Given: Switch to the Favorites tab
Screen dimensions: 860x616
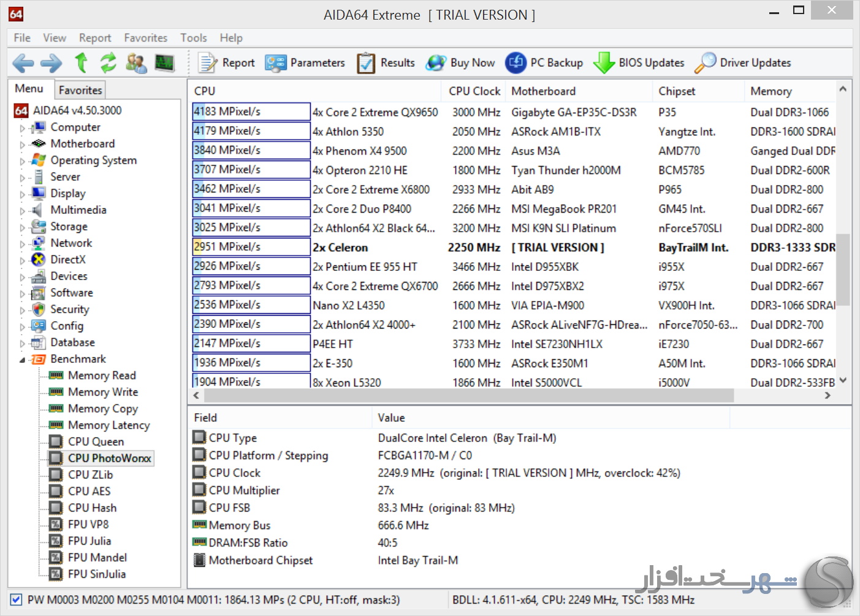Looking at the screenshot, I should (x=80, y=90).
